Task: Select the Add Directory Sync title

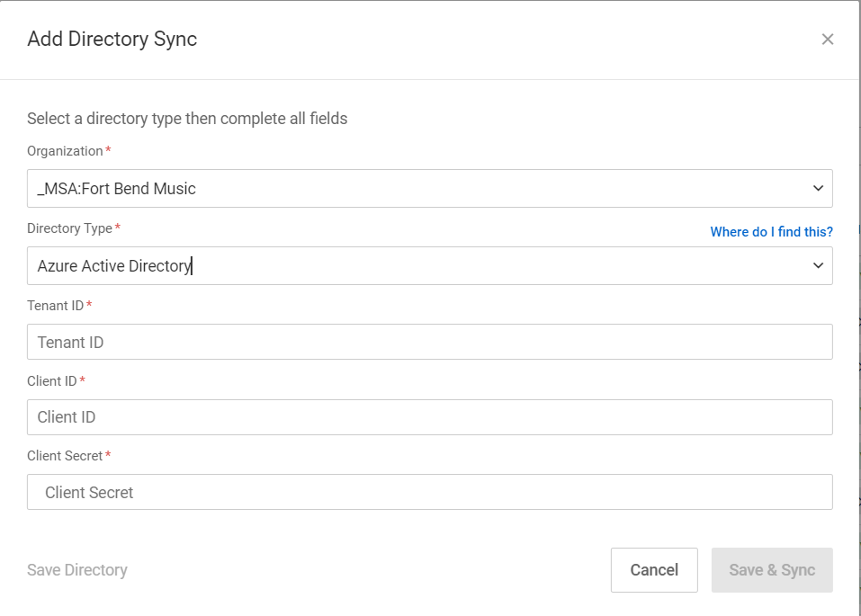Action: 112,39
